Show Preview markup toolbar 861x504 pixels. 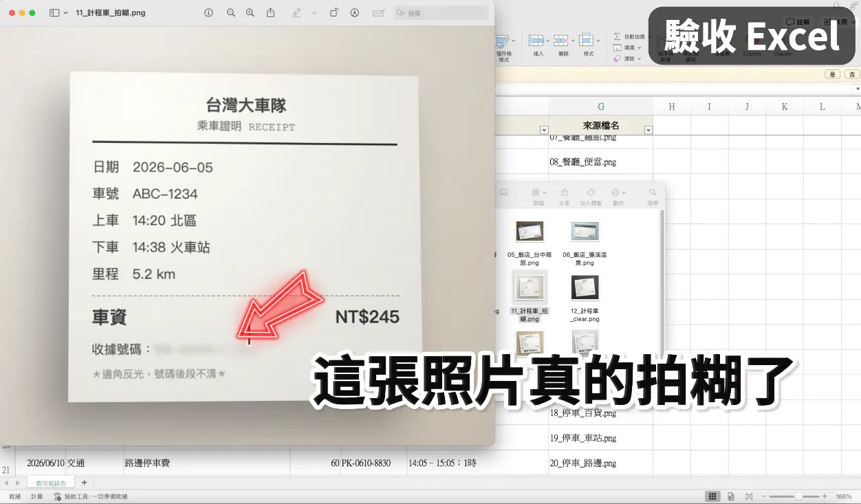point(355,13)
